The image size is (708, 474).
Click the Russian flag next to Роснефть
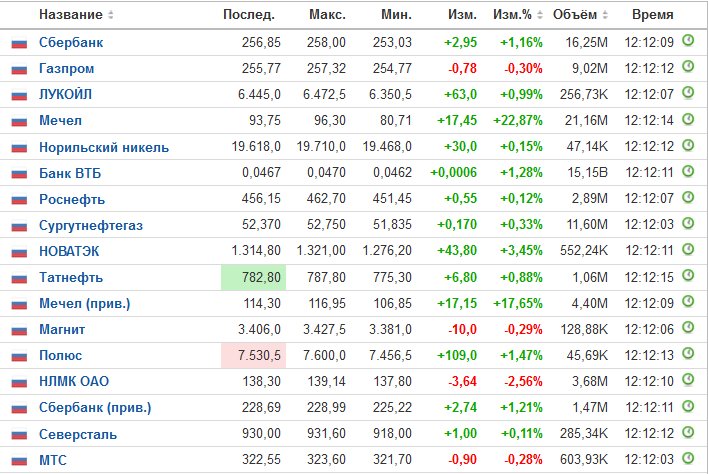[x=19, y=200]
